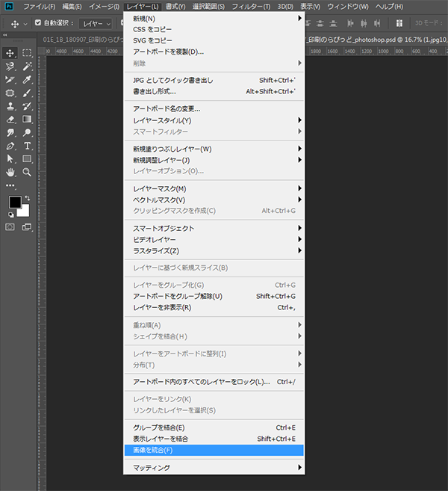Screen dimensions: 448x491
Task: Select the Zoom magnifier tool
Action: pos(27,172)
